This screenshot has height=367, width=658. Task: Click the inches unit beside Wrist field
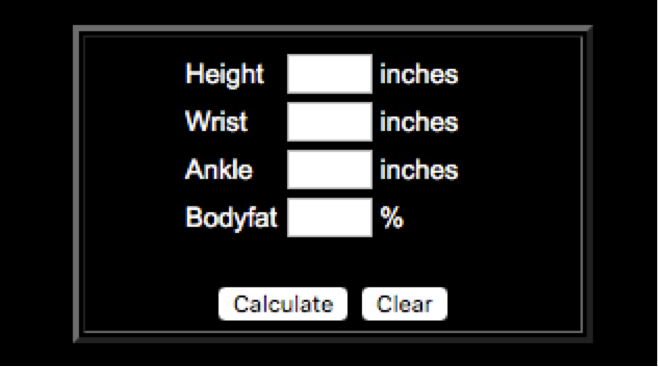(x=419, y=122)
